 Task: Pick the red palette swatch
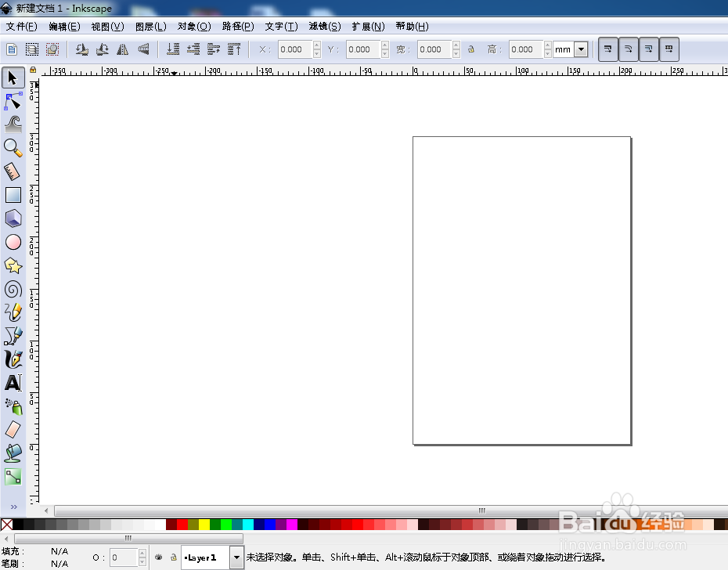click(x=182, y=525)
